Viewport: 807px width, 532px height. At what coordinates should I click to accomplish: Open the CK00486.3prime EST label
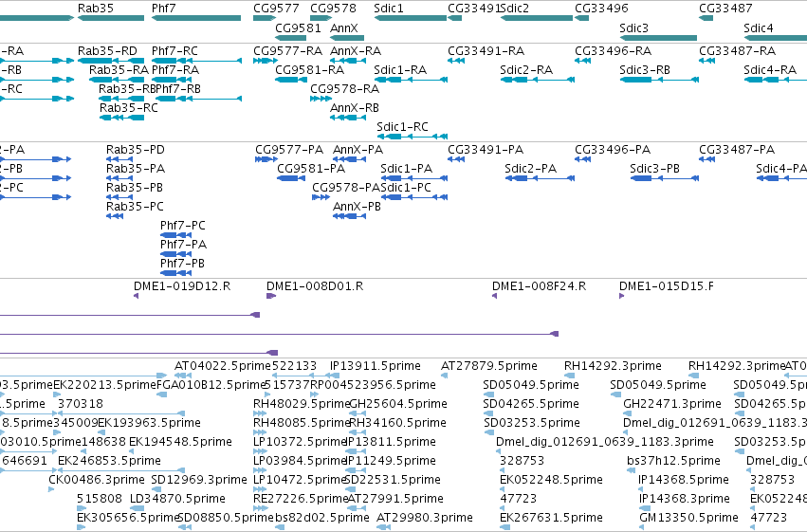coord(97,480)
